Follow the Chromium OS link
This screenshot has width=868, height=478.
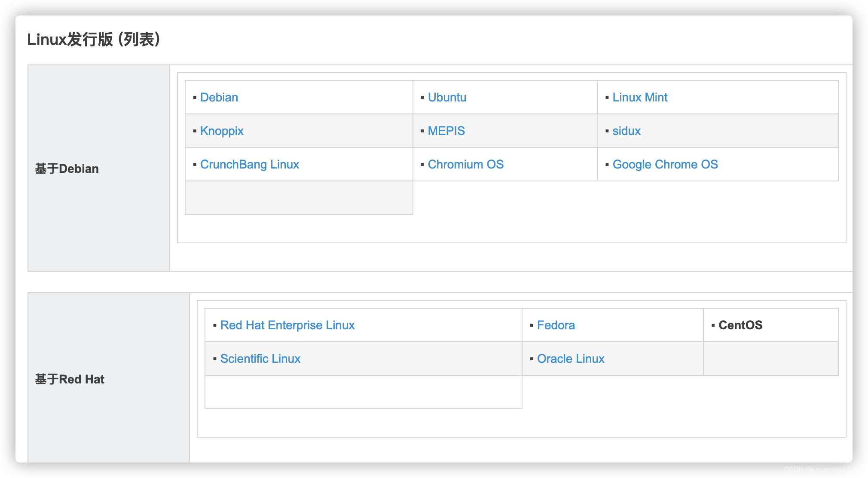[465, 165]
